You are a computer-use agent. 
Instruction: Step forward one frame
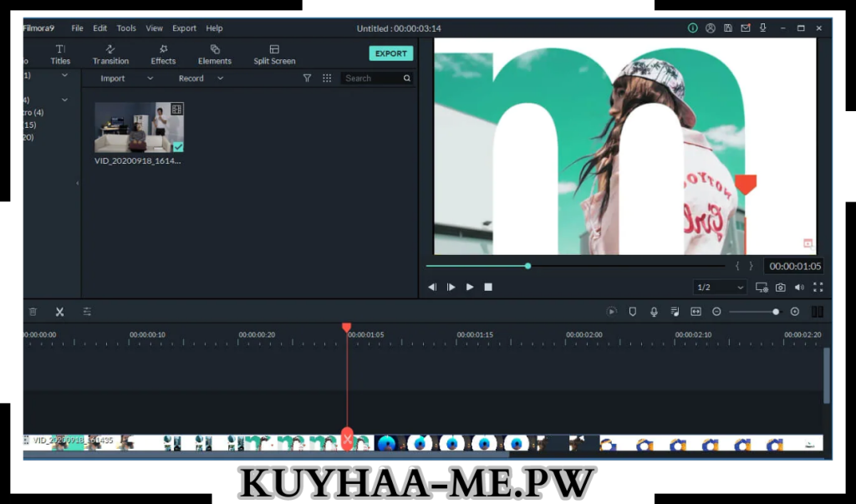click(451, 288)
